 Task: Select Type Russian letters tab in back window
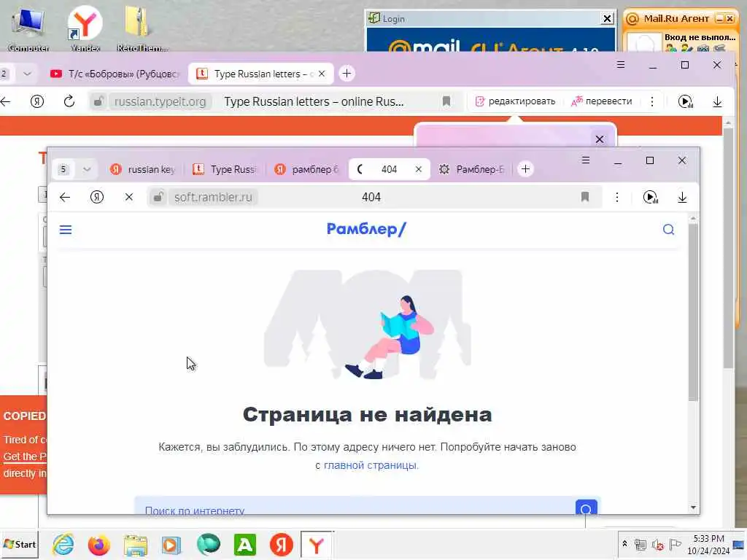[x=260, y=74]
